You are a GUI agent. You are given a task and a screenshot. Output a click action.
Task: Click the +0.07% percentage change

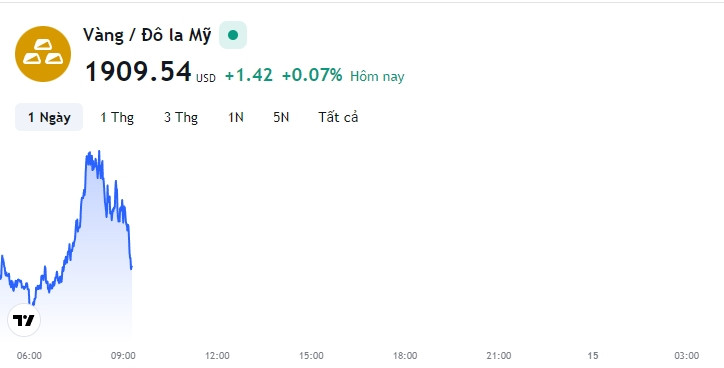coord(312,75)
